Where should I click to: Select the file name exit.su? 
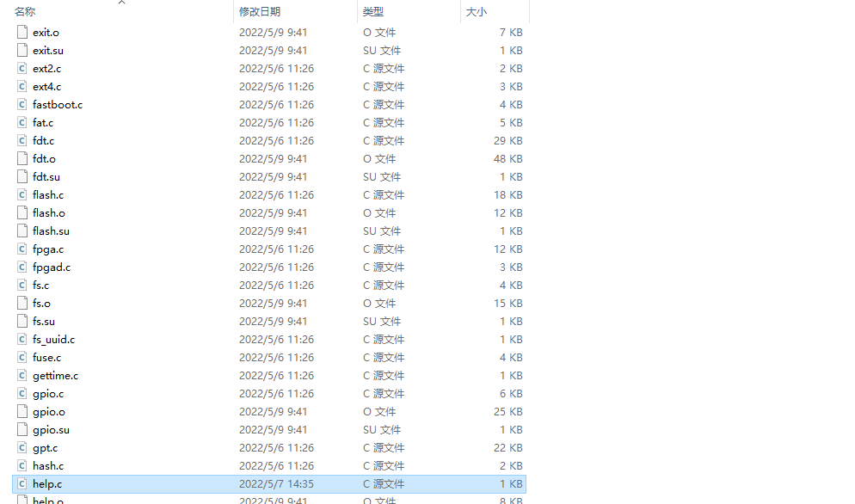pos(48,50)
